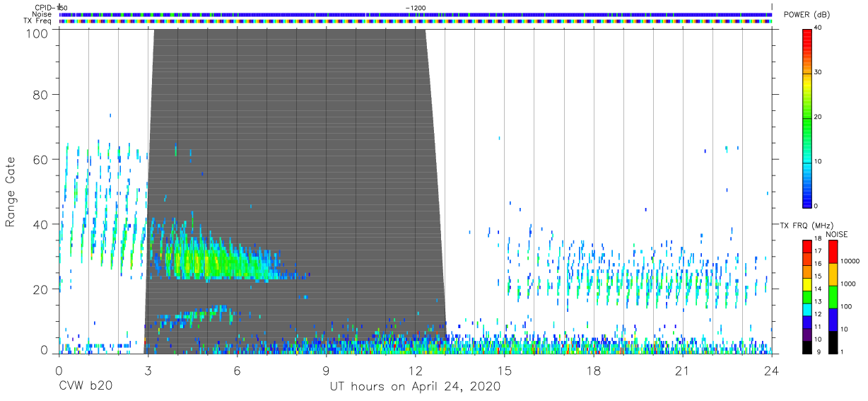Click the x-axis tick label 6
Screen dimensions: 868x401
237,370
